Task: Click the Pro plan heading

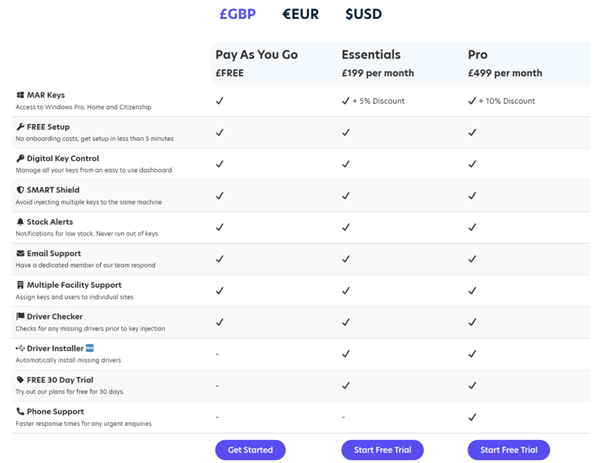Action: (478, 55)
